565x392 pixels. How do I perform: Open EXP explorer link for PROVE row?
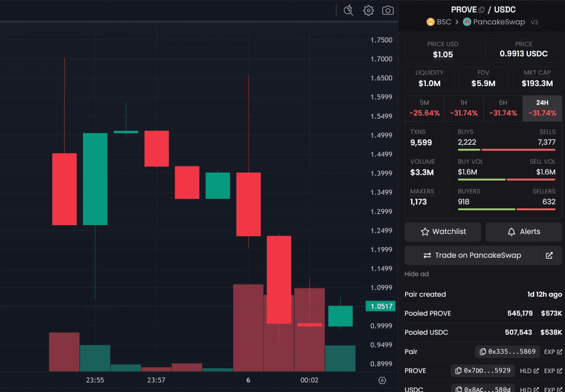[x=553, y=371]
